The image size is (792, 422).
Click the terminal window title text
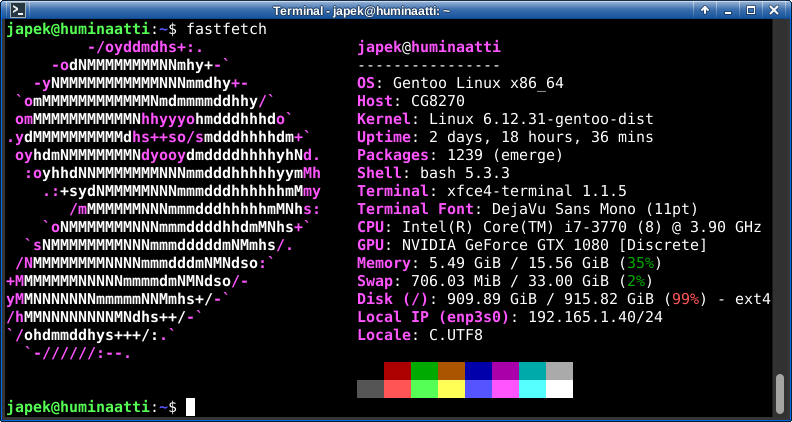coord(395,9)
